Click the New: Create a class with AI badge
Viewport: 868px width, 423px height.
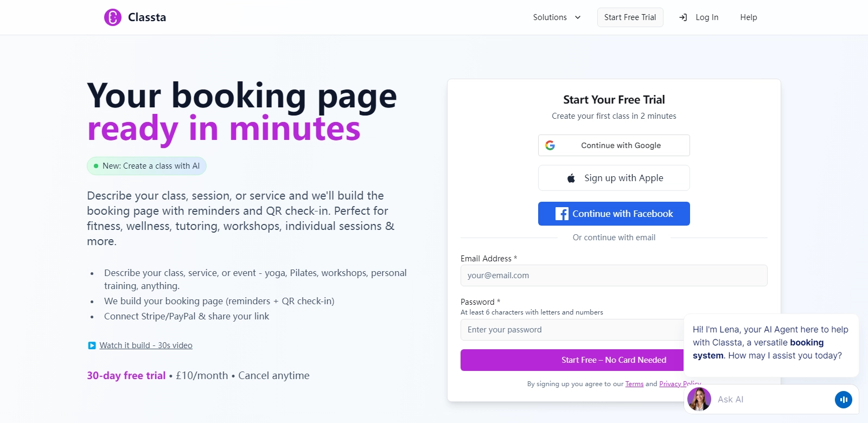pos(146,166)
